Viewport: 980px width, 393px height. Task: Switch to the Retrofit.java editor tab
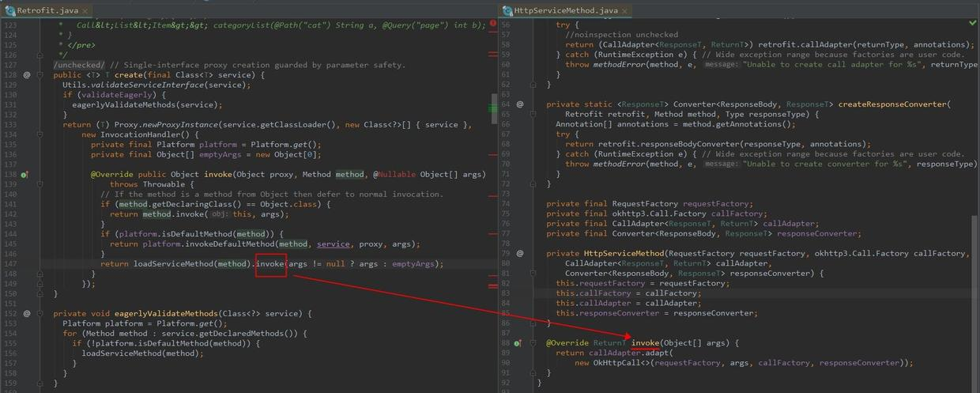47,10
